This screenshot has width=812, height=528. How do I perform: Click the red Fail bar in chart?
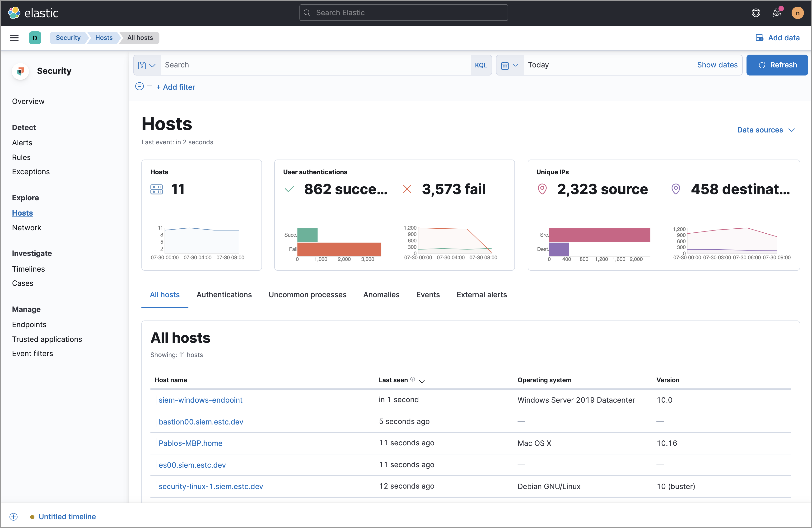339,249
